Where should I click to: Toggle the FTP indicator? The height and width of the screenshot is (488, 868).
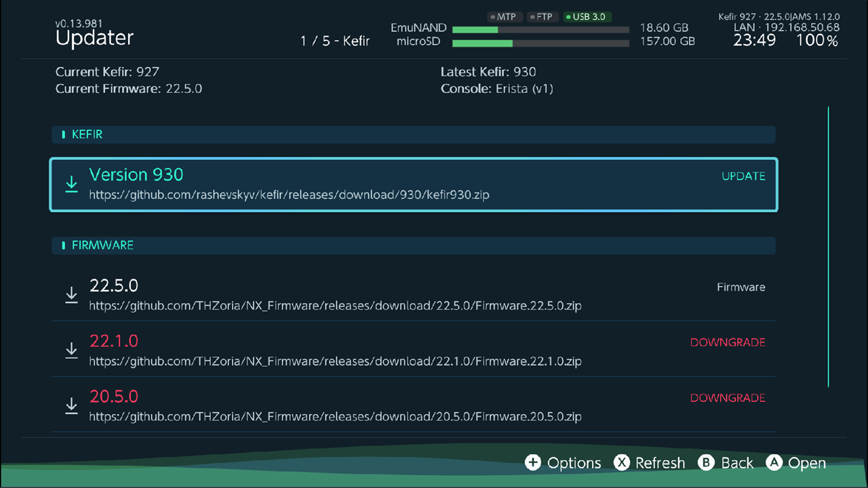point(542,16)
